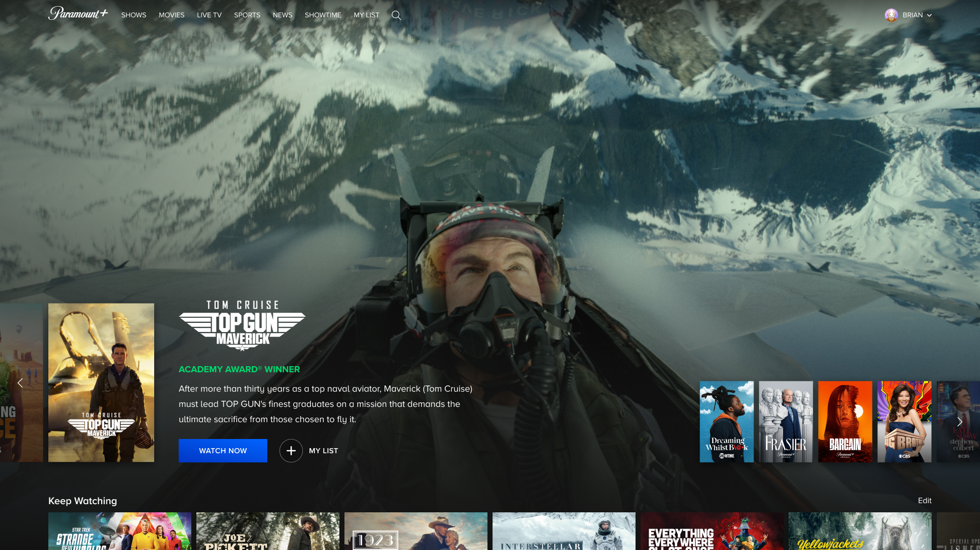
Task: Click My List in navigation bar
Action: pos(366,15)
